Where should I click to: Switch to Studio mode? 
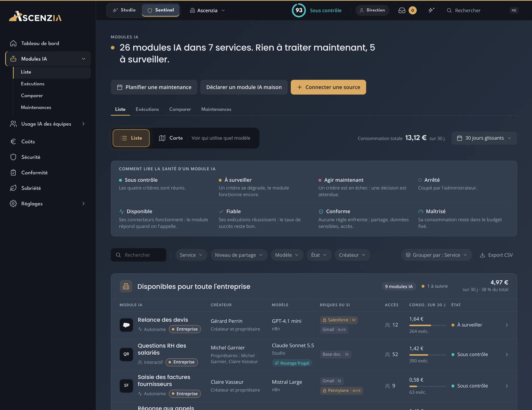(124, 10)
